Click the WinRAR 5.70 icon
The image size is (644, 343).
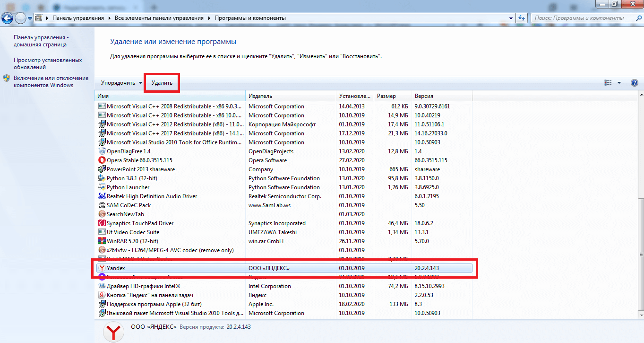tap(102, 241)
